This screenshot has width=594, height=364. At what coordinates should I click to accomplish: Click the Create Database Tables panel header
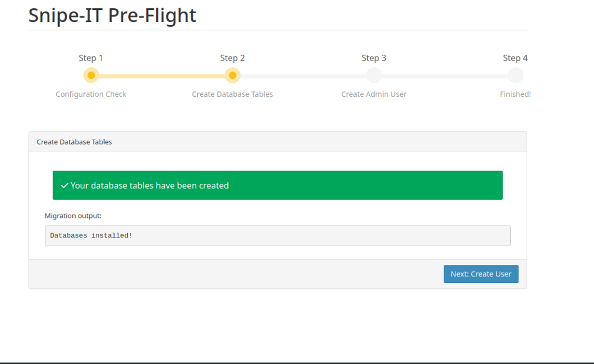coord(277,142)
